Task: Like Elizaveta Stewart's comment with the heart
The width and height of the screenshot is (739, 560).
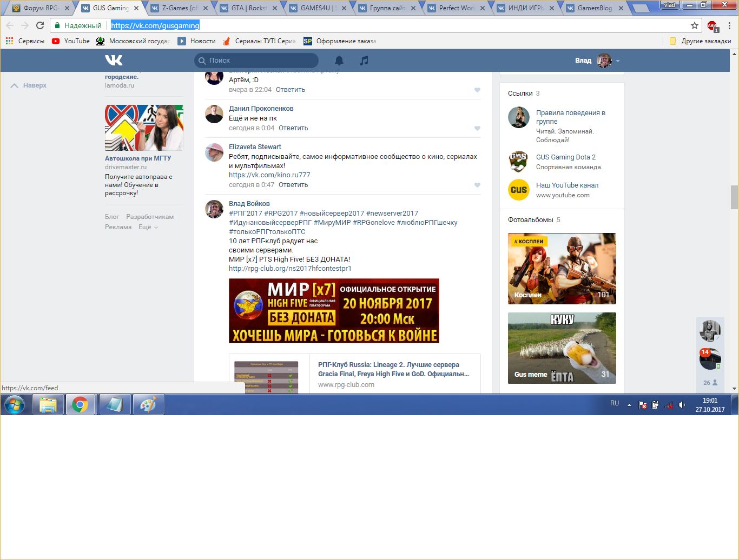Action: (477, 185)
